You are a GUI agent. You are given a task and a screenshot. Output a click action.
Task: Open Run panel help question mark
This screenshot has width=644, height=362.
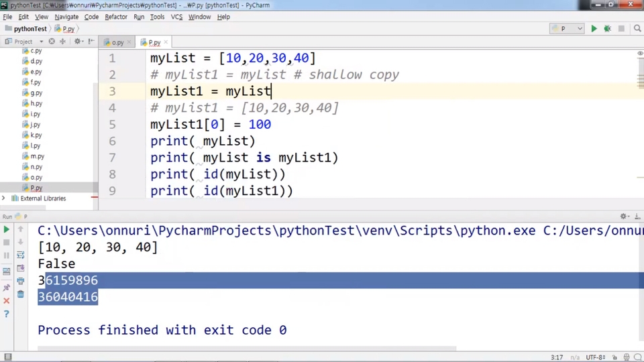pos(6,314)
